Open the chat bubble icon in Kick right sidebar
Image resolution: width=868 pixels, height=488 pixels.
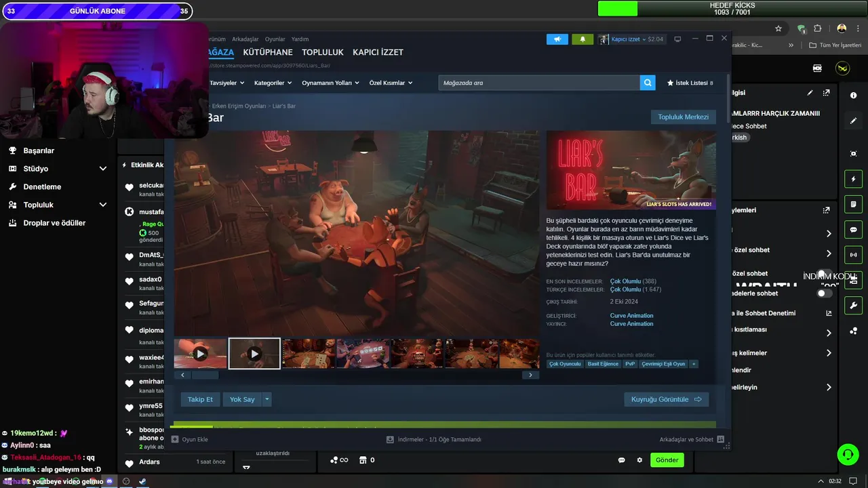click(853, 229)
